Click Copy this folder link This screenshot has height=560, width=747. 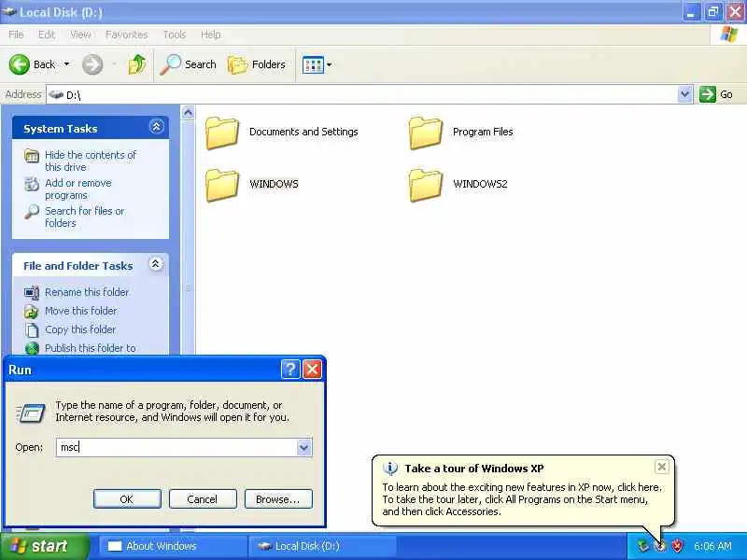80,329
